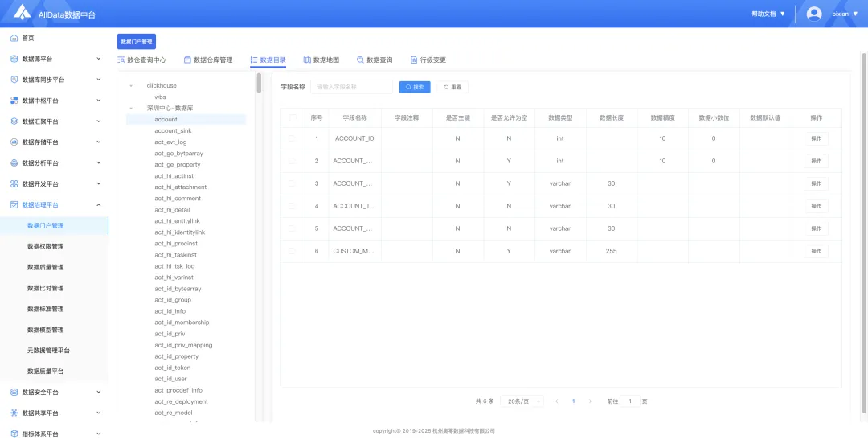This screenshot has height=440, width=868.
Task: Check the box for ACCOUNT_ID row
Action: 293,138
